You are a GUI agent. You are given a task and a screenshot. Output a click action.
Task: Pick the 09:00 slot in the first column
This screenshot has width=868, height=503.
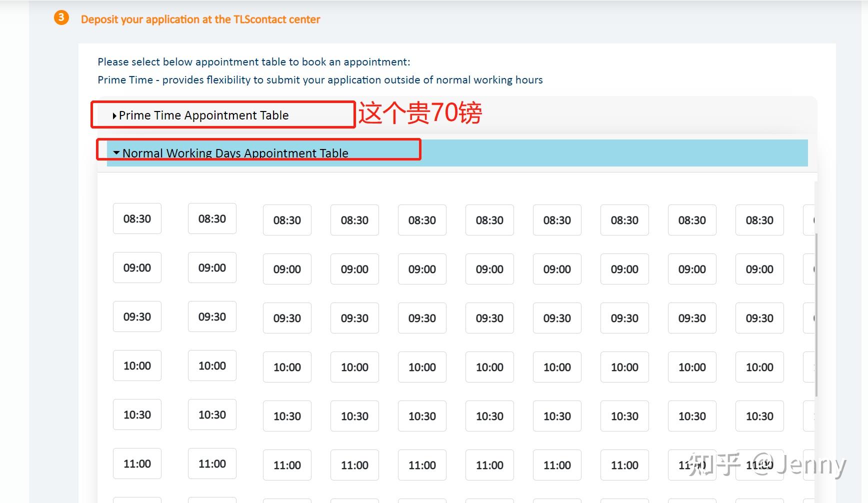point(137,267)
